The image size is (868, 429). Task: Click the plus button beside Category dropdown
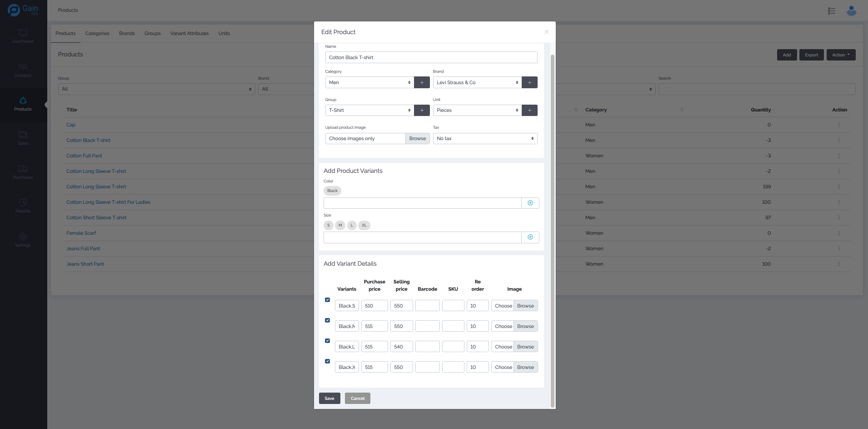point(422,82)
